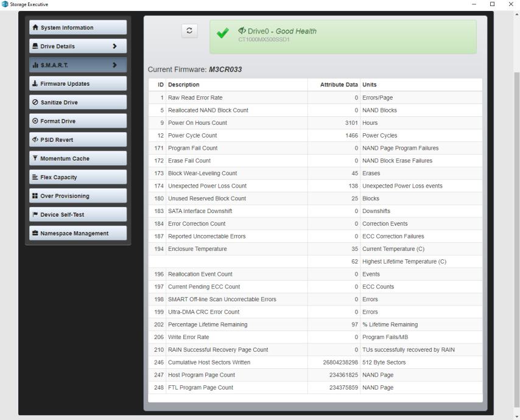
Task: Click the flag icon beside Device Self-Test
Action: click(35, 214)
